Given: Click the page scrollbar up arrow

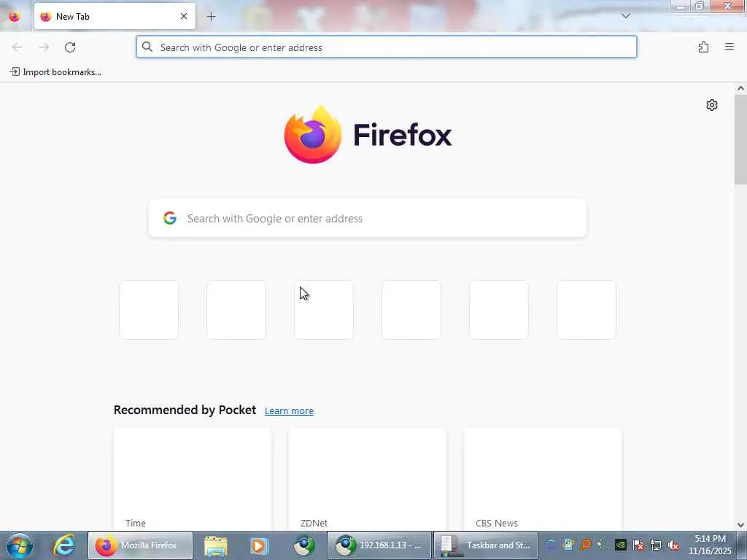Looking at the screenshot, I should click(x=740, y=88).
